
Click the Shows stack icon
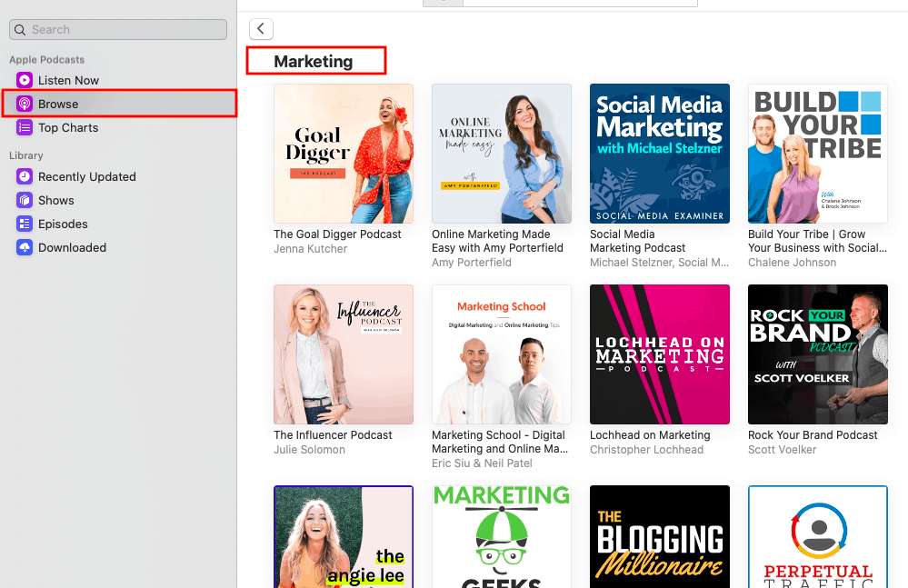click(x=25, y=200)
